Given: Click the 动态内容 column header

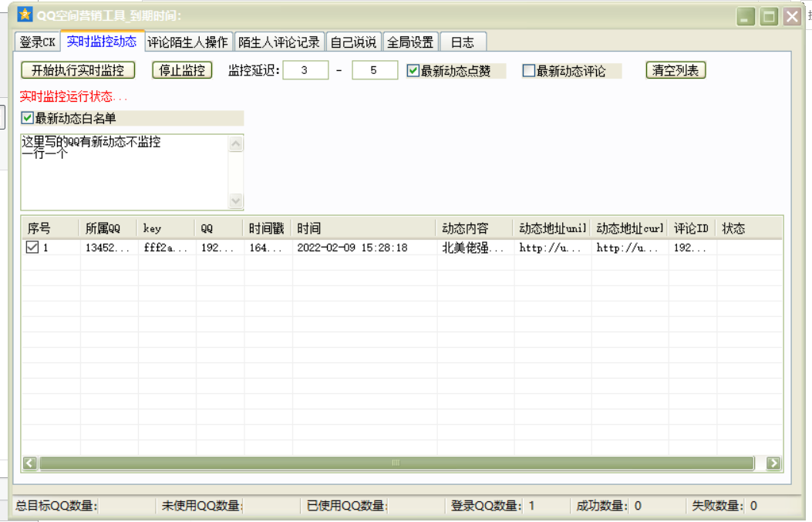Looking at the screenshot, I should (475, 228).
